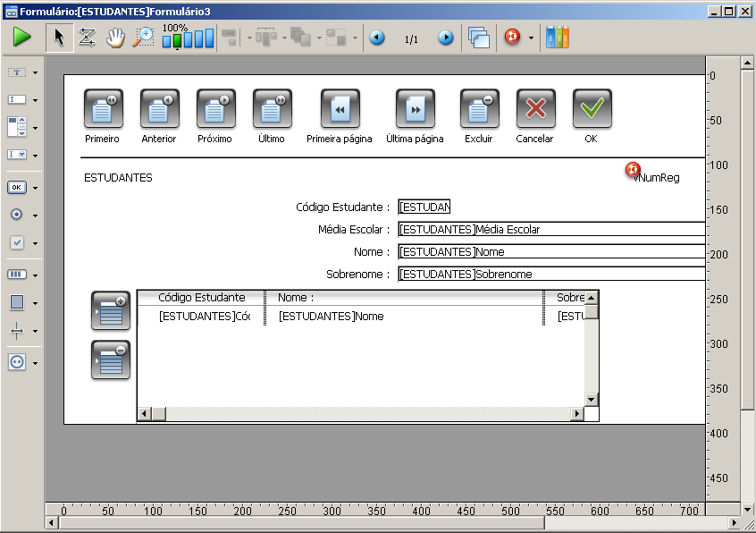Open the library books icon

[x=558, y=38]
